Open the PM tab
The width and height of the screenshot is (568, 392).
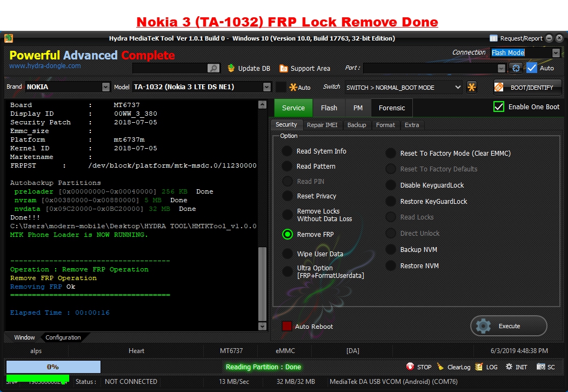coord(358,108)
